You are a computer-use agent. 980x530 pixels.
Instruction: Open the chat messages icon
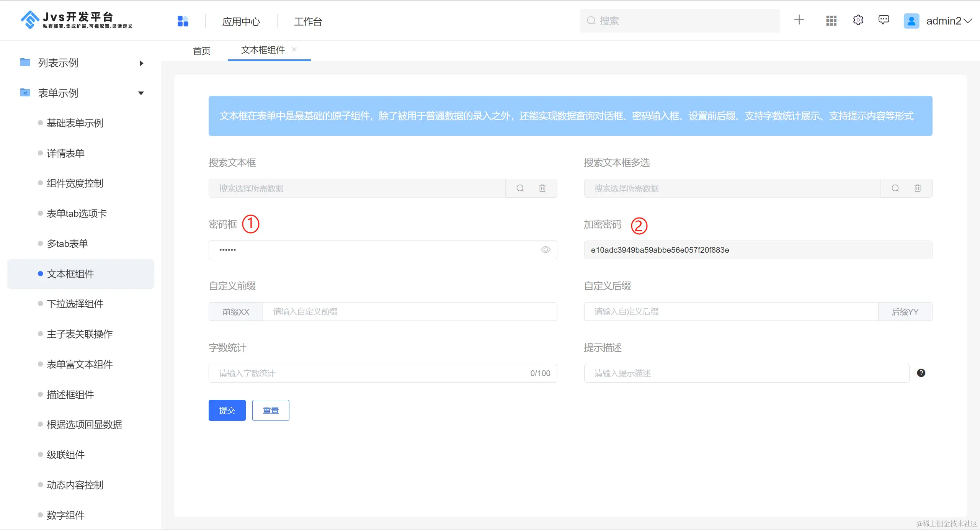(x=884, y=20)
